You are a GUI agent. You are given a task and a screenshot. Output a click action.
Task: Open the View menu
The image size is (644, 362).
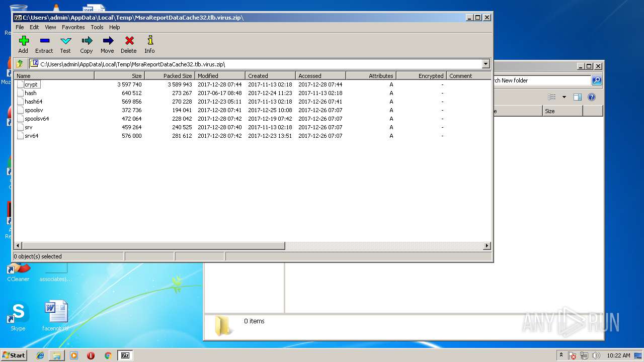point(50,27)
